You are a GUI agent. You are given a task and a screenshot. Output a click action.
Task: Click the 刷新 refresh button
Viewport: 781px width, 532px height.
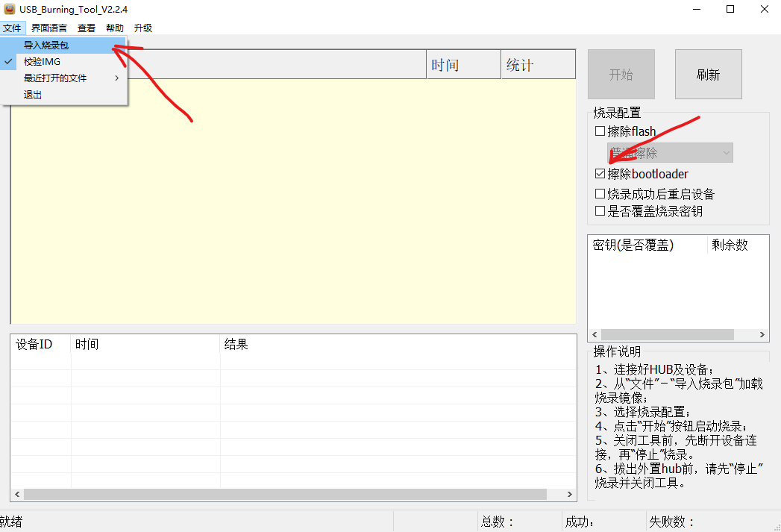[x=708, y=74]
